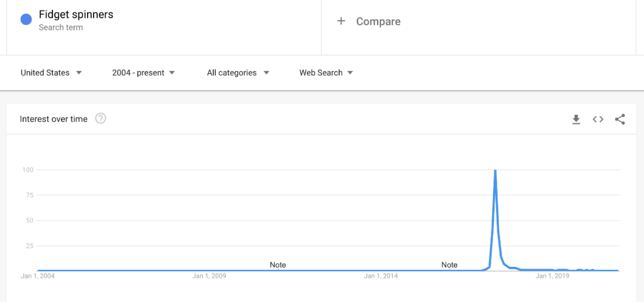The width and height of the screenshot is (644, 302).
Task: Open the 2004 - present time range dropdown
Action: point(143,73)
